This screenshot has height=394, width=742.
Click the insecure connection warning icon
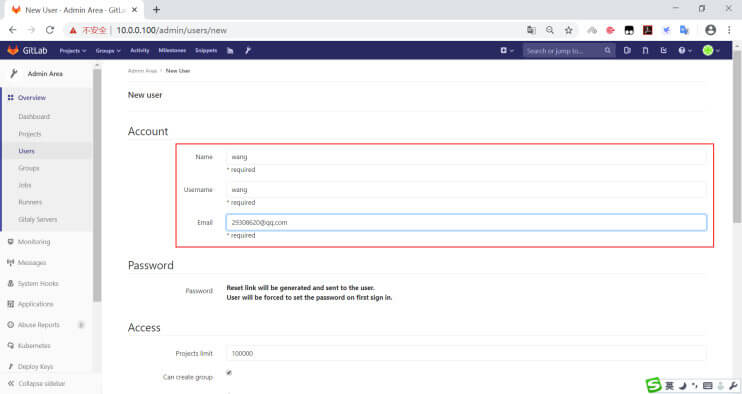pyautogui.click(x=73, y=30)
